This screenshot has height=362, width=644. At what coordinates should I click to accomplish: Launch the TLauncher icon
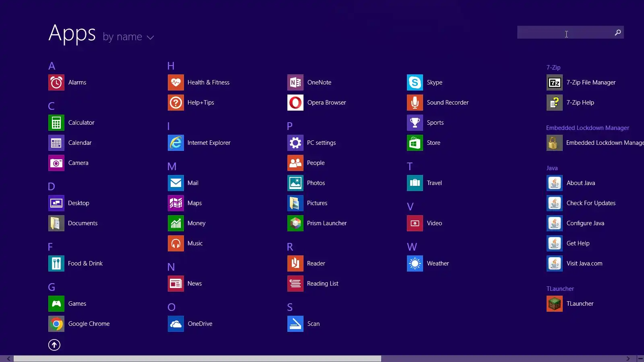coord(555,304)
